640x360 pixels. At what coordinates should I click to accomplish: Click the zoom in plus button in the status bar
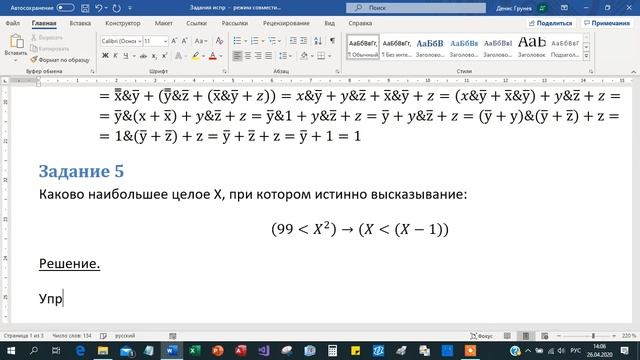[614, 336]
